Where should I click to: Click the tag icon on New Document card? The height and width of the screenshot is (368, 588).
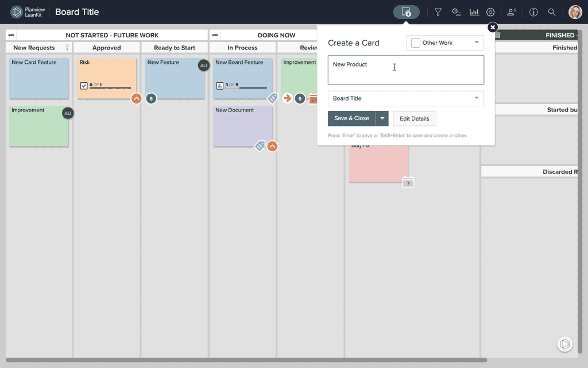260,146
